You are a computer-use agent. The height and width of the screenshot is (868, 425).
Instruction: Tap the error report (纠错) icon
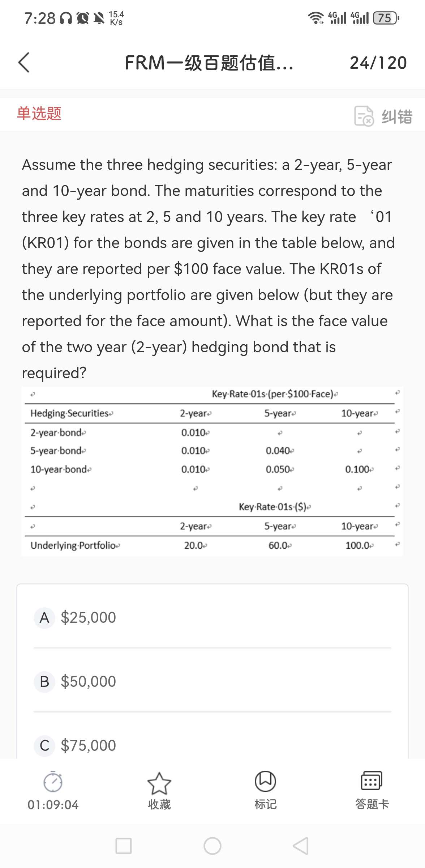pyautogui.click(x=364, y=116)
